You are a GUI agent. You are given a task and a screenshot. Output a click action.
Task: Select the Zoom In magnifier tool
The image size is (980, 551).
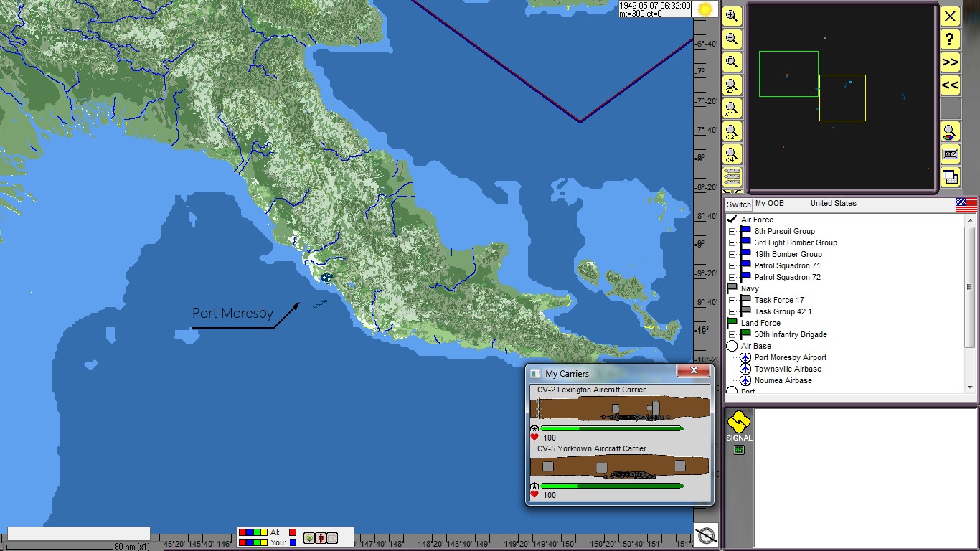click(x=732, y=16)
